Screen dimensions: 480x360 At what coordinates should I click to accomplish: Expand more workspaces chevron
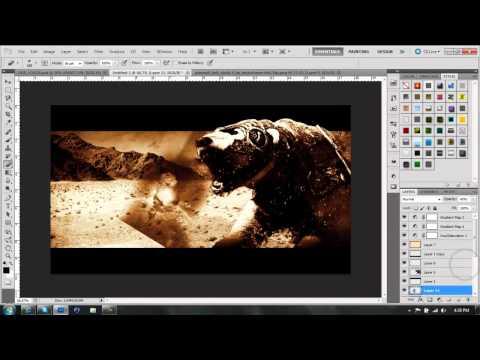click(x=402, y=52)
